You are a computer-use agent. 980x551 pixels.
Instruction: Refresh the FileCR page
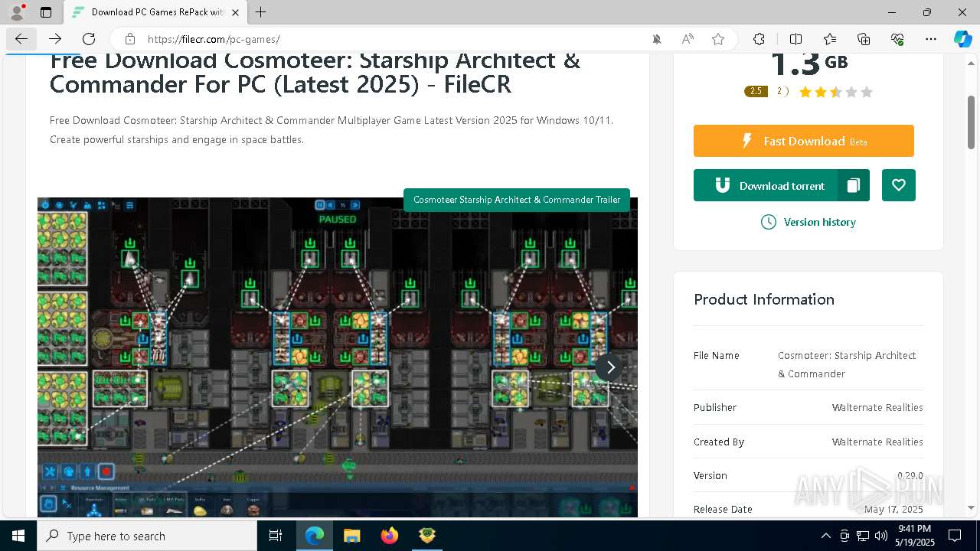tap(89, 39)
